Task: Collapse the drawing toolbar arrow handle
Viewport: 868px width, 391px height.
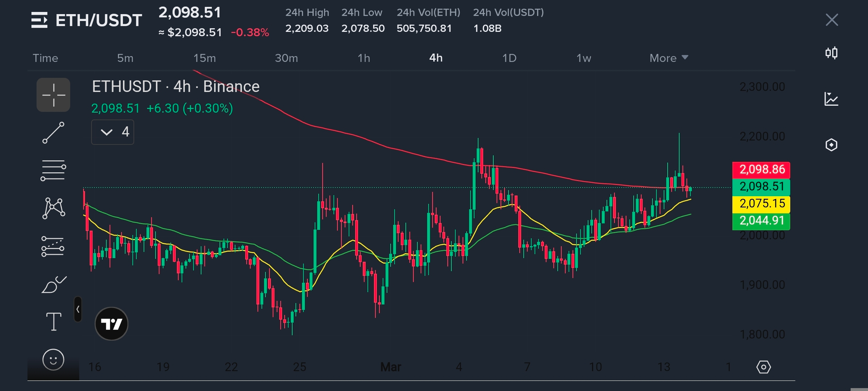Action: 78,309
